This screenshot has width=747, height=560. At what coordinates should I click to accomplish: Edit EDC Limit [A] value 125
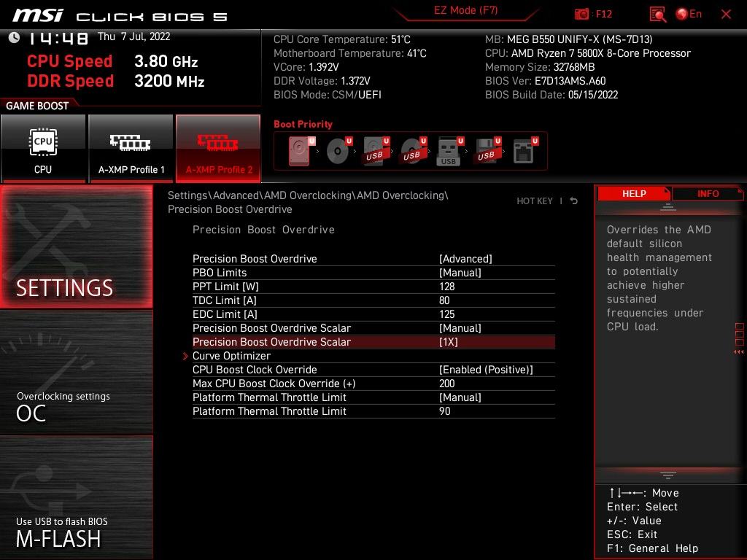373,314
